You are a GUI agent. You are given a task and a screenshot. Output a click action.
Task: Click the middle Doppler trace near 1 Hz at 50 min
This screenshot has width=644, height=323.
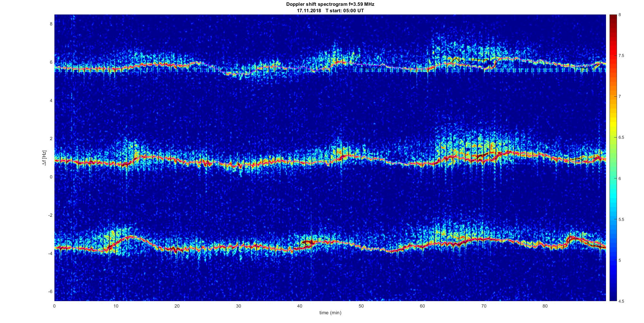pos(361,158)
